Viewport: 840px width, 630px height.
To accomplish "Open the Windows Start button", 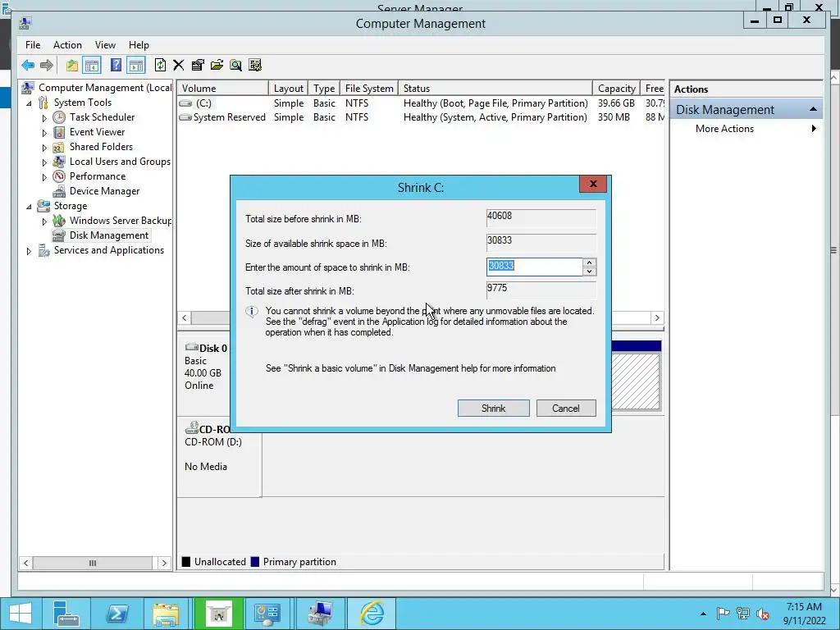I will point(21,614).
